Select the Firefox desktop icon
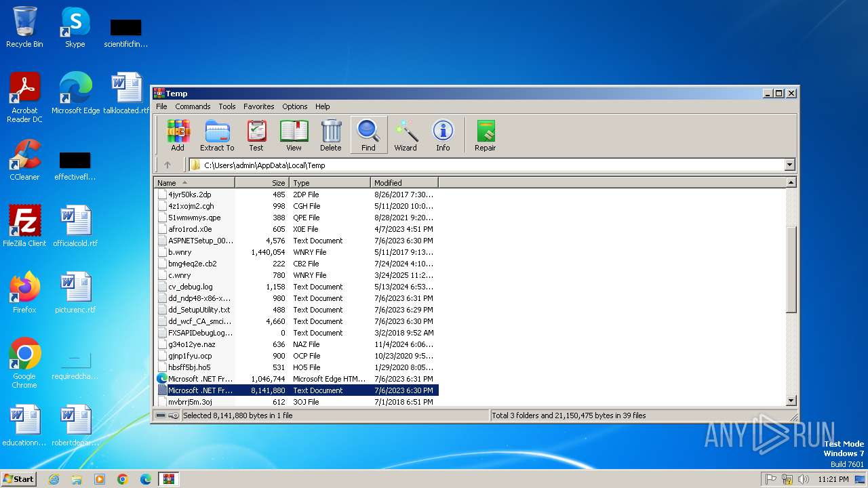The width and height of the screenshot is (868, 488). click(24, 293)
